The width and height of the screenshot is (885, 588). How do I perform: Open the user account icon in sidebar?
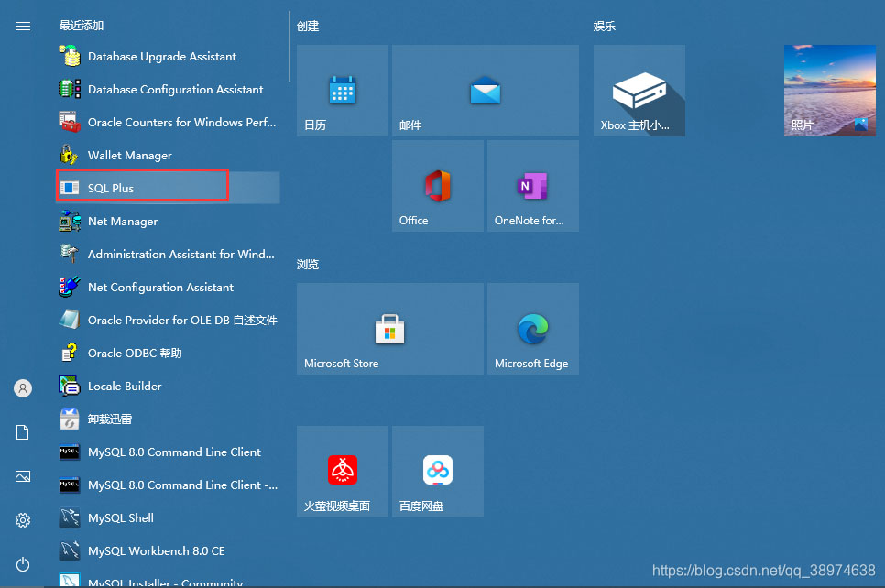(x=23, y=388)
